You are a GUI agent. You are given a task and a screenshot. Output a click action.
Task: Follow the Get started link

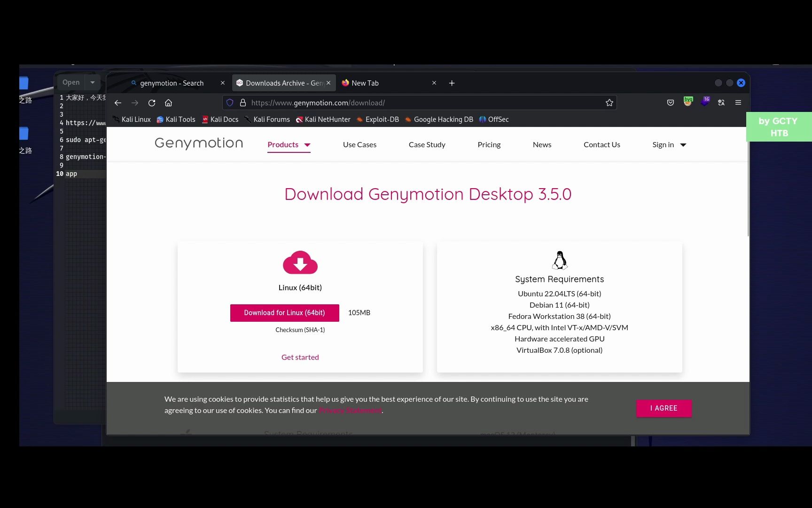coord(300,357)
